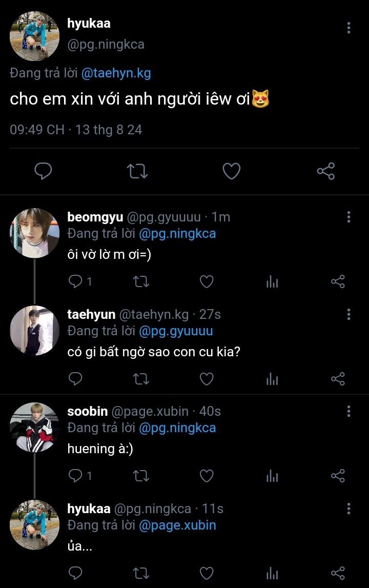This screenshot has height=588, width=369.
Task: Open more options on the main tweet
Action: [x=348, y=28]
